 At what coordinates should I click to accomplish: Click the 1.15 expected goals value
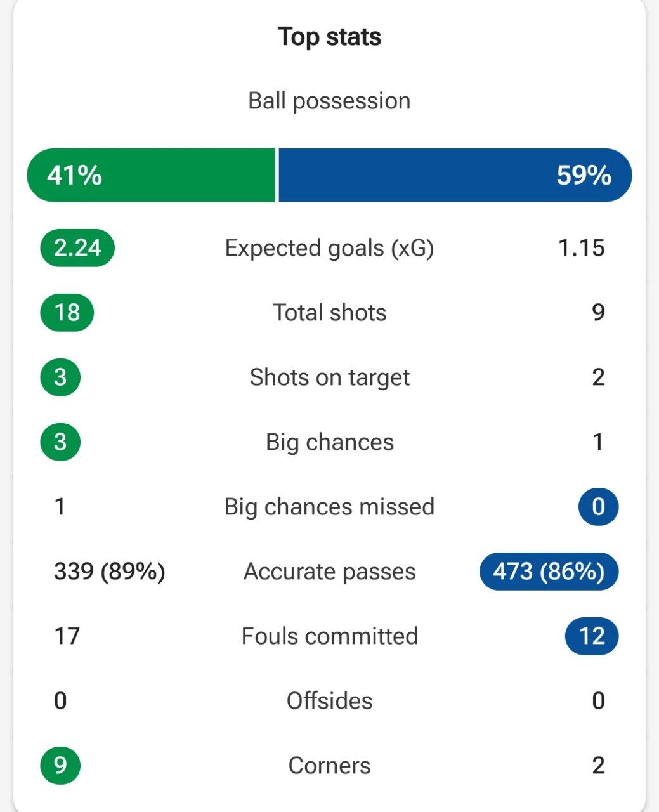582,248
